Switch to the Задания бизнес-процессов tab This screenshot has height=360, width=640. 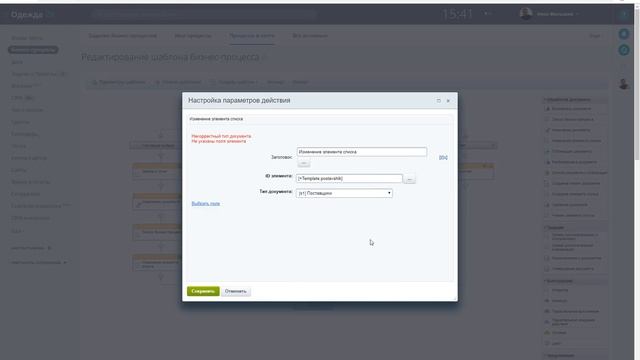pos(122,36)
